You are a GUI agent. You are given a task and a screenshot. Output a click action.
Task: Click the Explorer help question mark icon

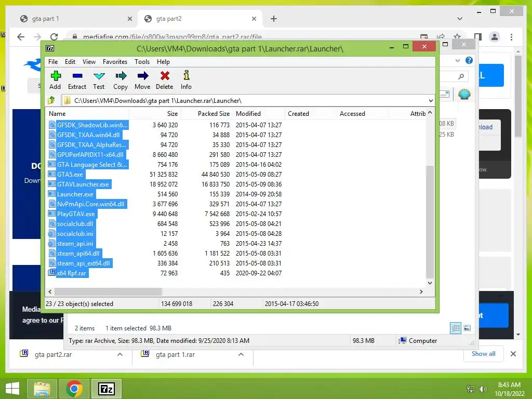(x=469, y=60)
